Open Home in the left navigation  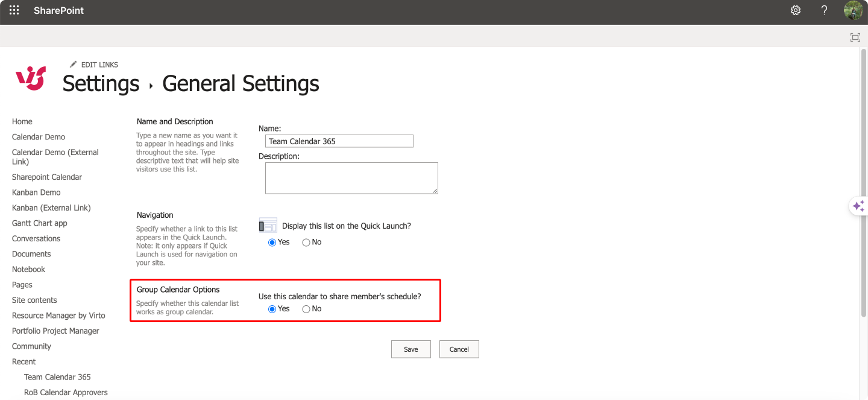(x=22, y=121)
